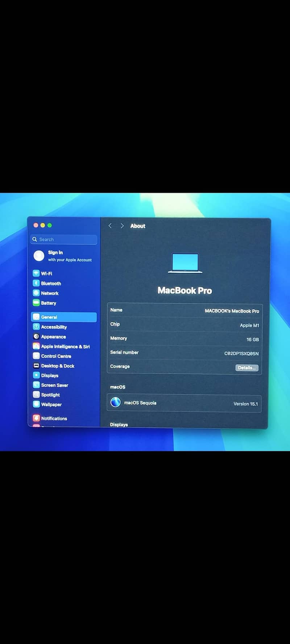Click the Wi-Fi sidebar icon
This screenshot has height=644, width=290.
click(x=36, y=273)
